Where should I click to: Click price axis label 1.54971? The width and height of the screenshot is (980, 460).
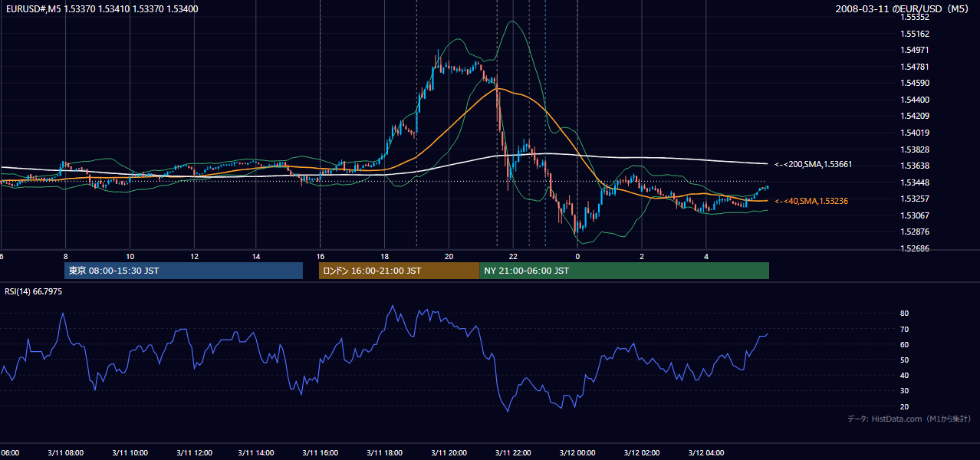point(914,50)
